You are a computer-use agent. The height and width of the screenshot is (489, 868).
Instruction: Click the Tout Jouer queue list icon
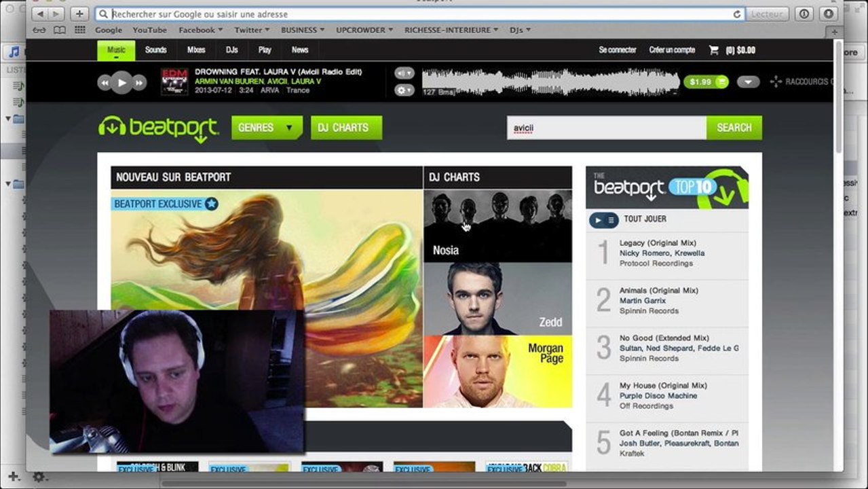click(611, 219)
